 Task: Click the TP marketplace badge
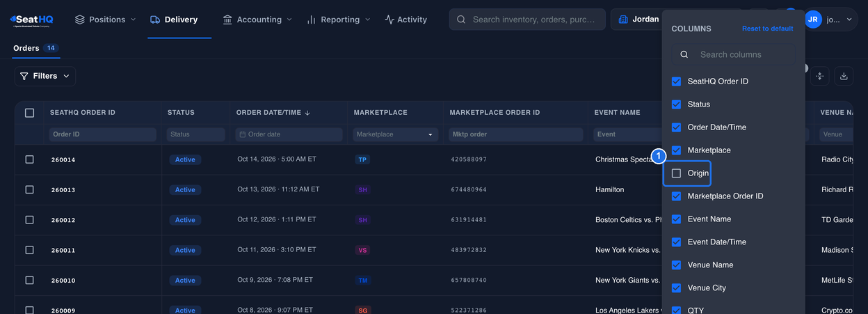(362, 159)
